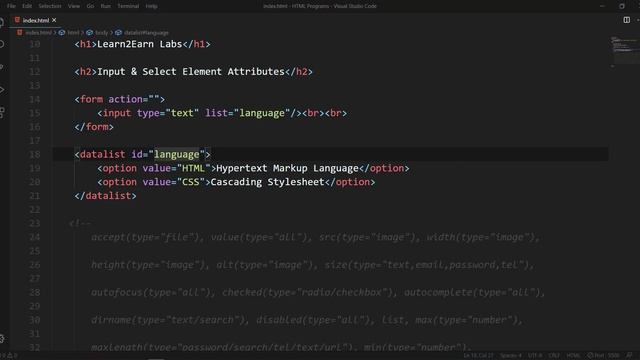Screen dimensions: 640x360
Task: Click the errors and warnings status indicator
Action: point(9,356)
